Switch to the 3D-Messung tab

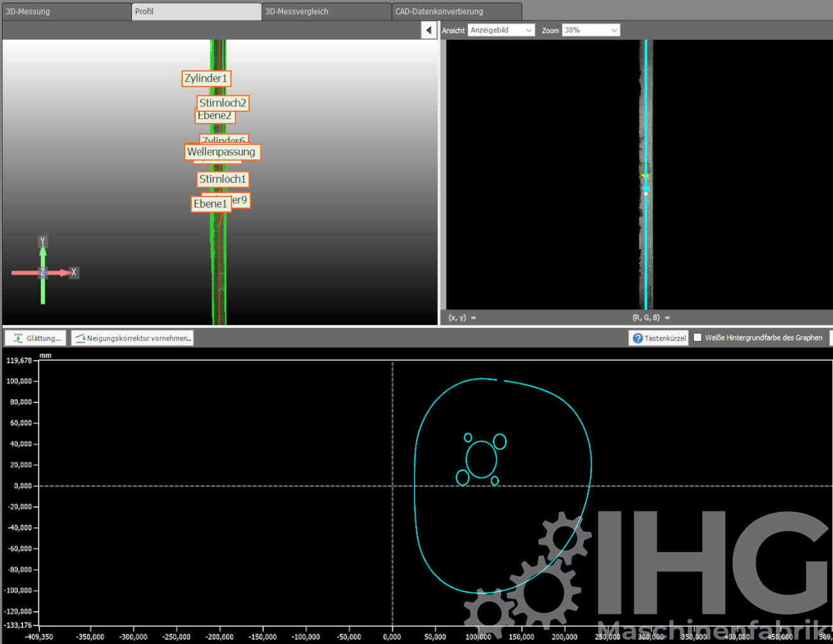click(x=66, y=12)
